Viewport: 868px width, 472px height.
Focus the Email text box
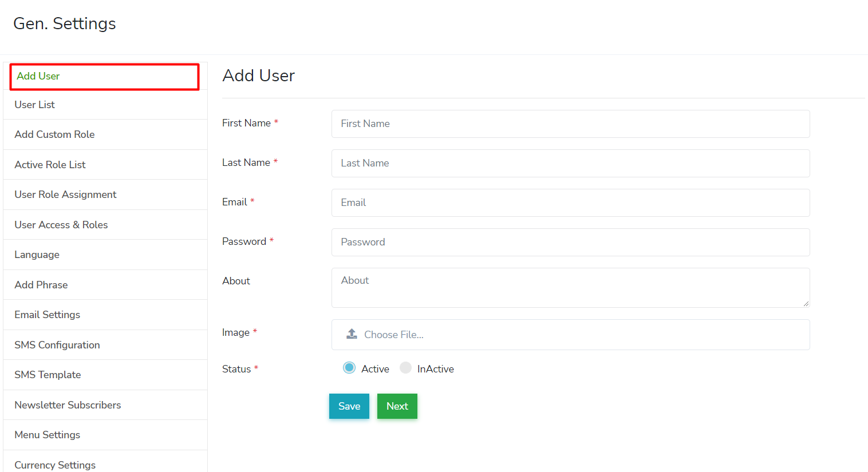(570, 203)
